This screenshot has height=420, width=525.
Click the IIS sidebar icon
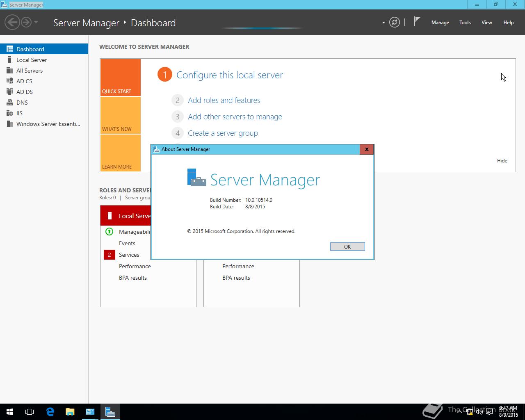coord(10,113)
